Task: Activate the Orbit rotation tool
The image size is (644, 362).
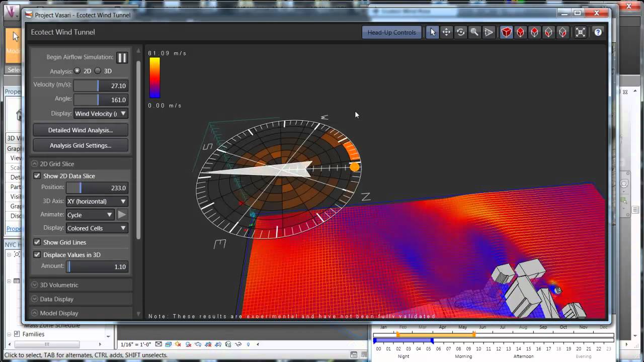Action: [x=460, y=32]
